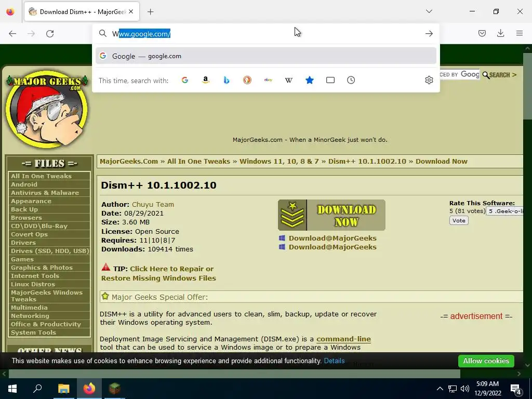Open search settings gear icon
Screen dimensions: 532x399
coord(429,80)
